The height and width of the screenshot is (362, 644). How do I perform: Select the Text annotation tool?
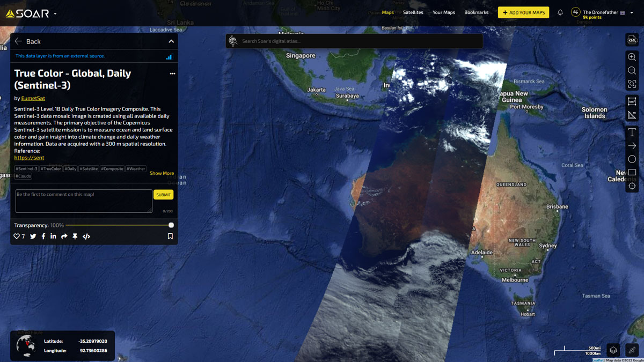point(632,132)
